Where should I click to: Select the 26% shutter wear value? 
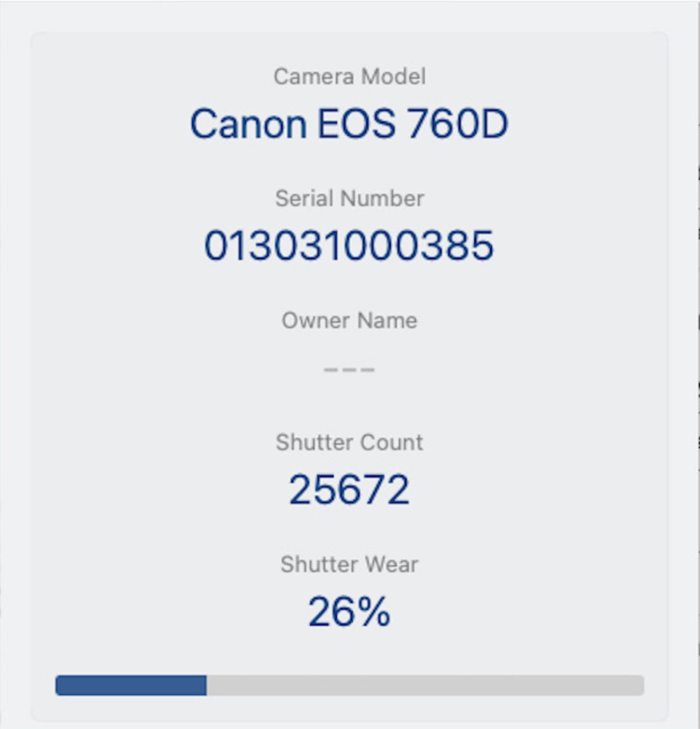click(349, 612)
